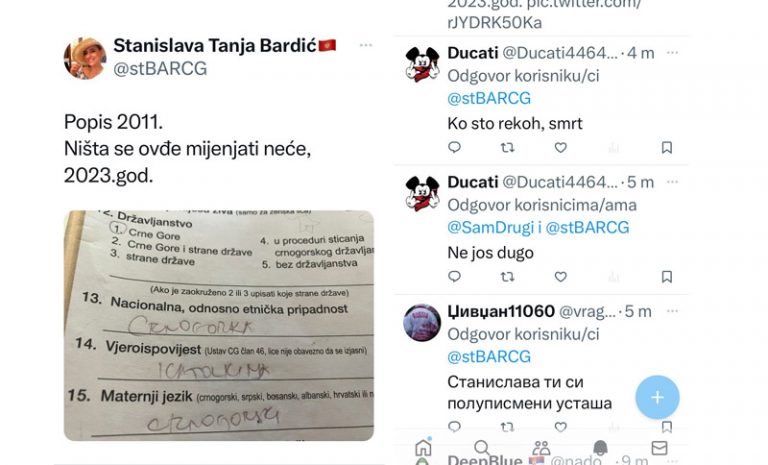Screen dimensions: 768x465
Task: Bookmark the "Ne jos dugo" reply
Action: (667, 277)
